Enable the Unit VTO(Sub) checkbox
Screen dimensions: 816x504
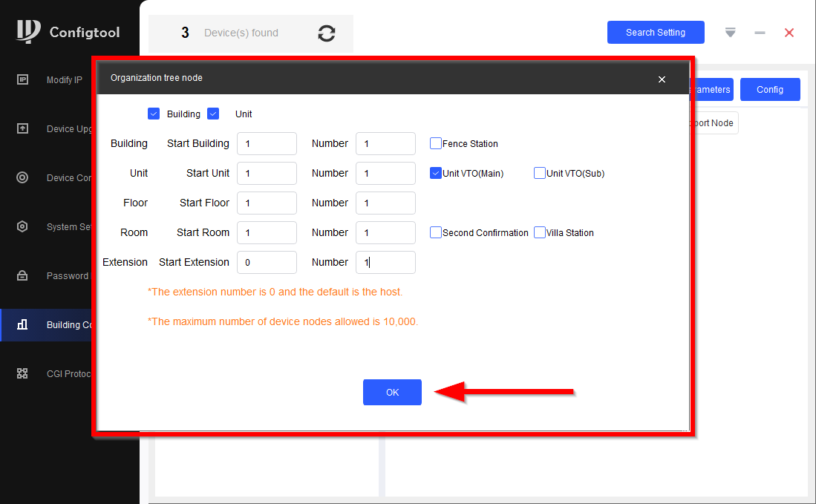tap(540, 173)
